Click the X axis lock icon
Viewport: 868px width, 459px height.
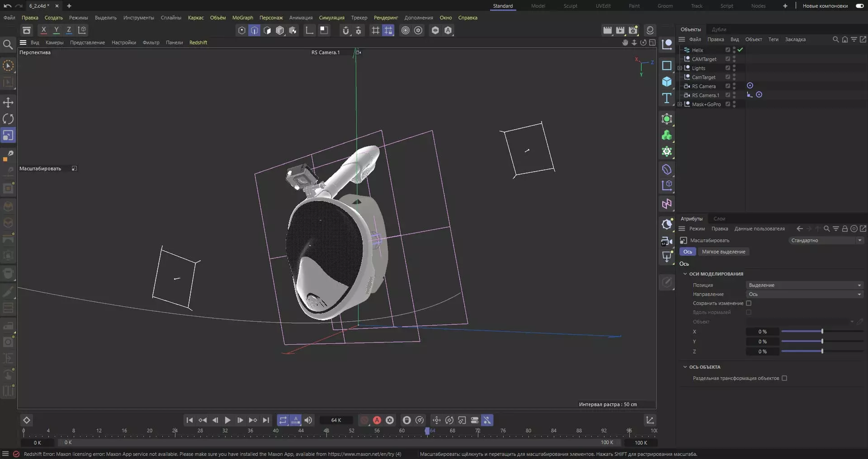43,30
